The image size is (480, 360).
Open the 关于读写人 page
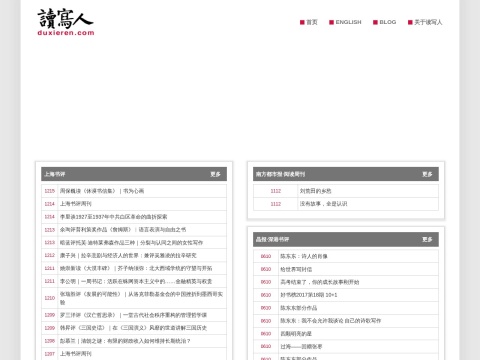pos(428,22)
